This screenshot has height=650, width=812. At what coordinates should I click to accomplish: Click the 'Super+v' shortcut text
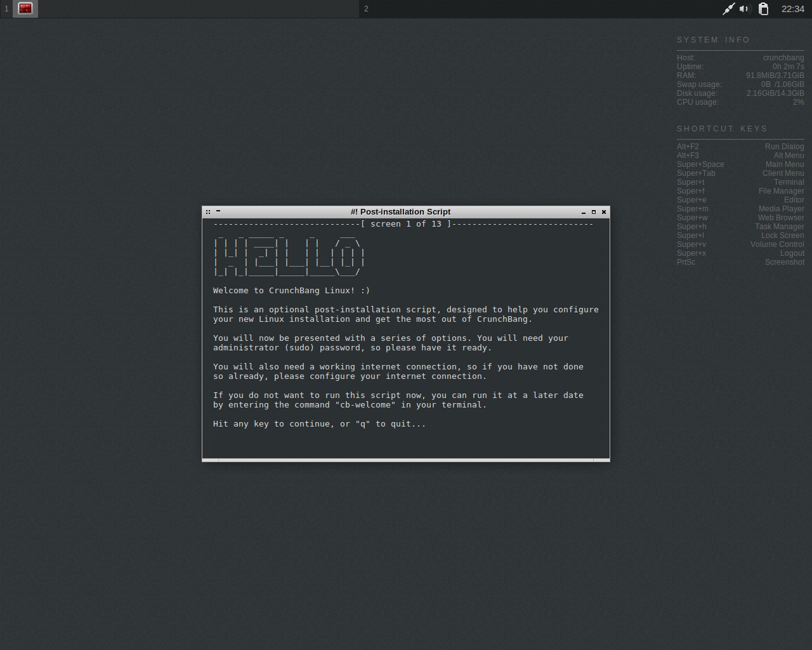click(x=691, y=244)
